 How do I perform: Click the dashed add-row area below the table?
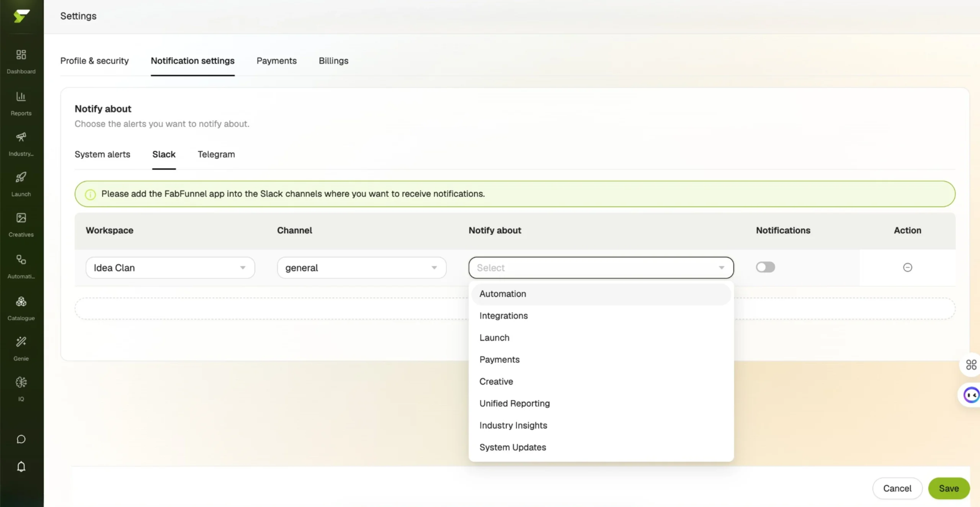pyautogui.click(x=515, y=309)
